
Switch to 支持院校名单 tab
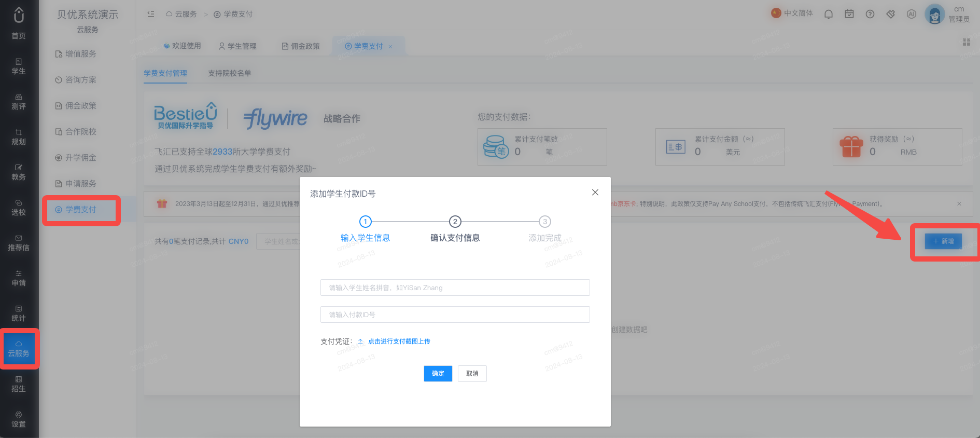coord(230,73)
